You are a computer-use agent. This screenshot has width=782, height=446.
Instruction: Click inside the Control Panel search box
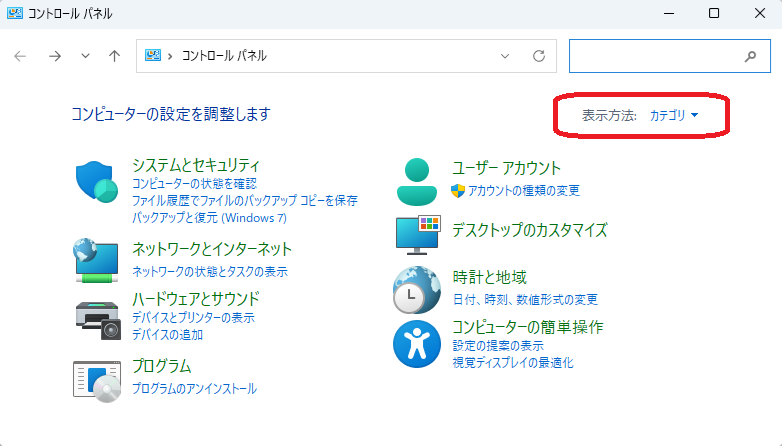point(655,56)
